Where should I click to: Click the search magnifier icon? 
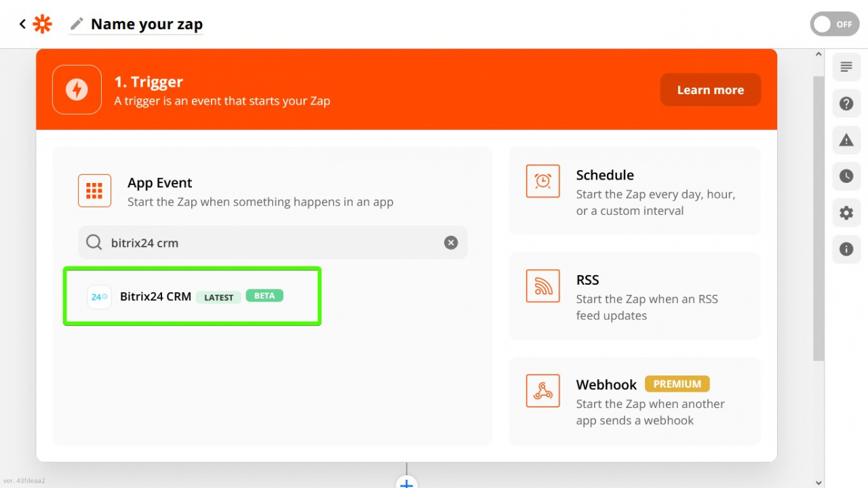tap(94, 243)
